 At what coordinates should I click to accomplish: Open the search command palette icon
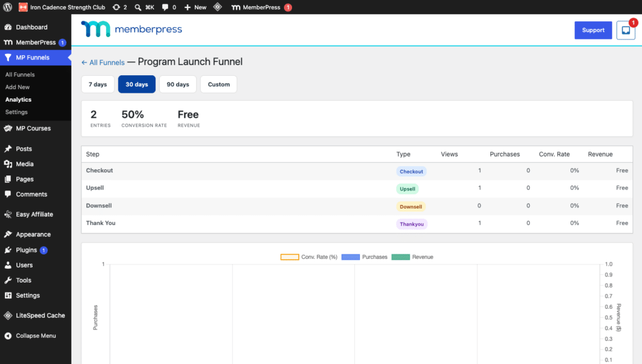[144, 7]
